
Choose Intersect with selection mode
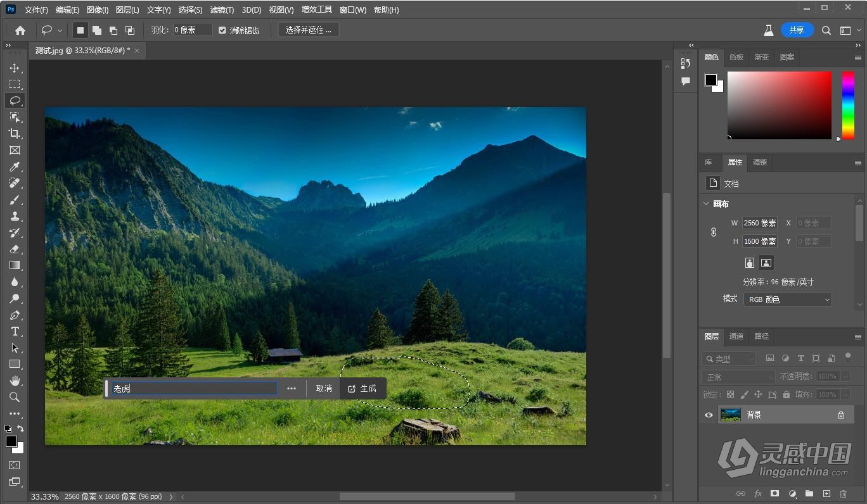tap(130, 30)
